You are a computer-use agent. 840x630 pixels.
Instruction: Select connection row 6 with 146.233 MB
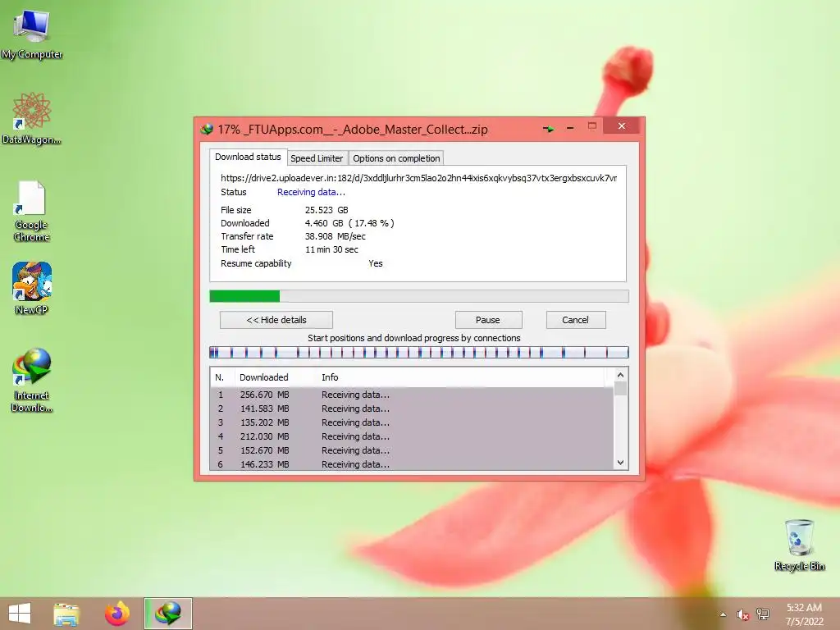pyautogui.click(x=412, y=464)
